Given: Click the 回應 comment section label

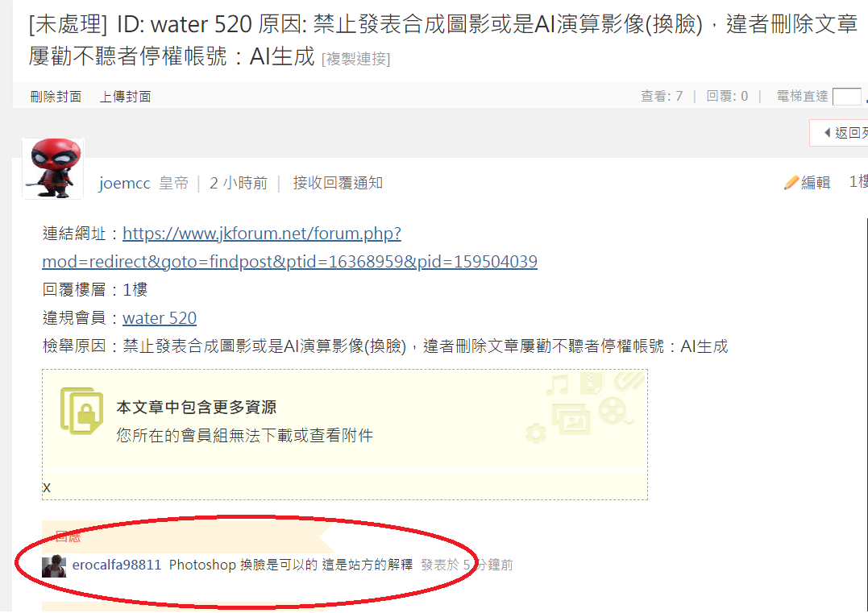Looking at the screenshot, I should tap(68, 536).
